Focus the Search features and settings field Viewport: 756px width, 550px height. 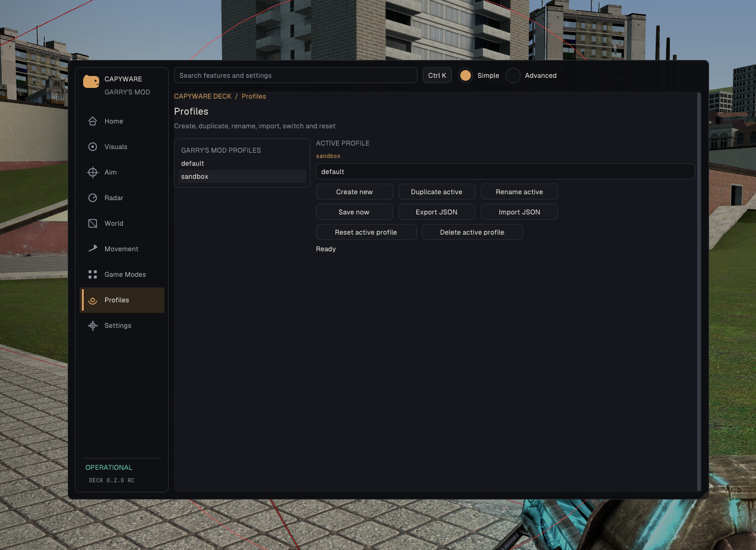296,75
